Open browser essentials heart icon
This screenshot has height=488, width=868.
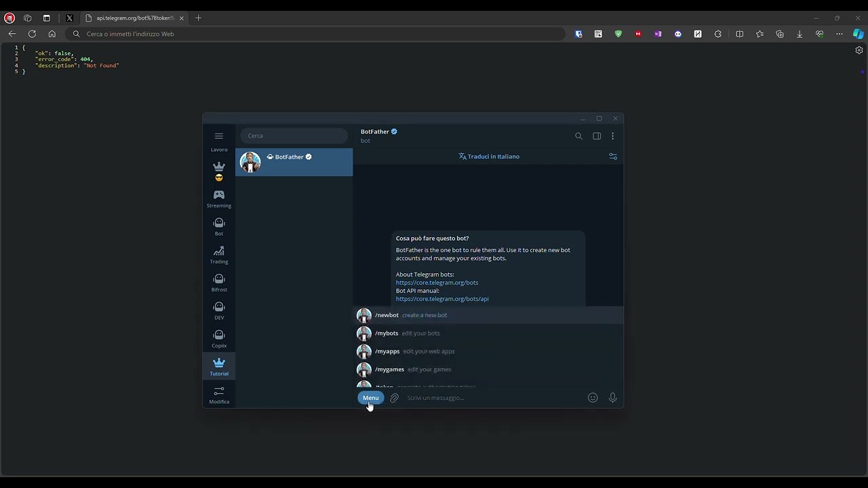click(820, 34)
